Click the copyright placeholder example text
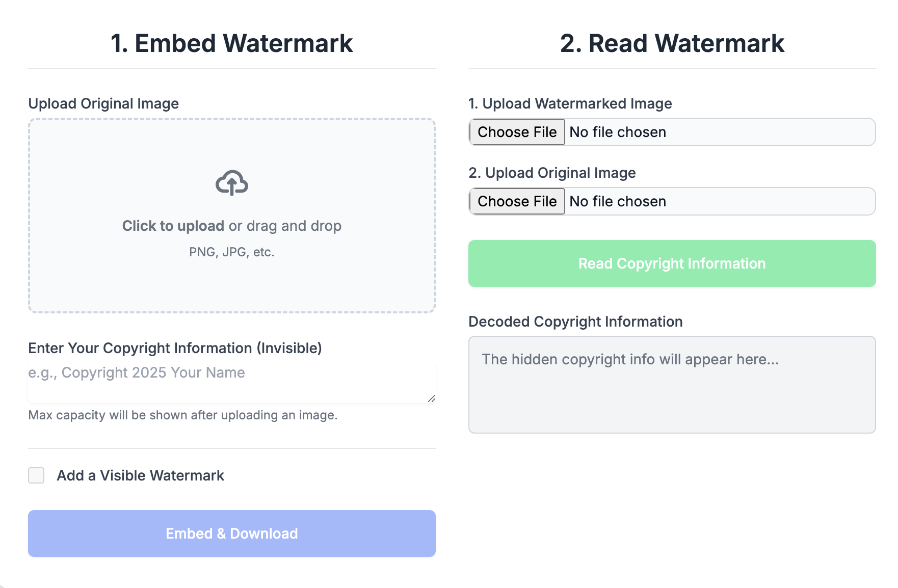 pos(137,372)
